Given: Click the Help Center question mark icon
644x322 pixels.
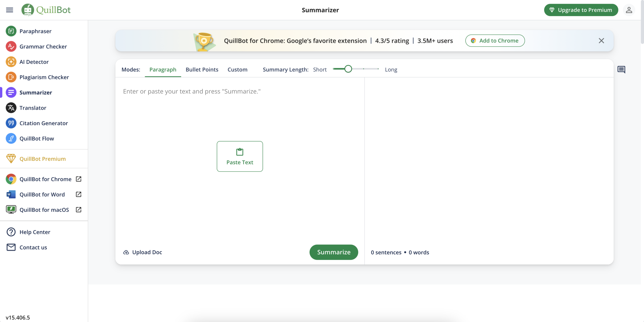Looking at the screenshot, I should [x=11, y=232].
